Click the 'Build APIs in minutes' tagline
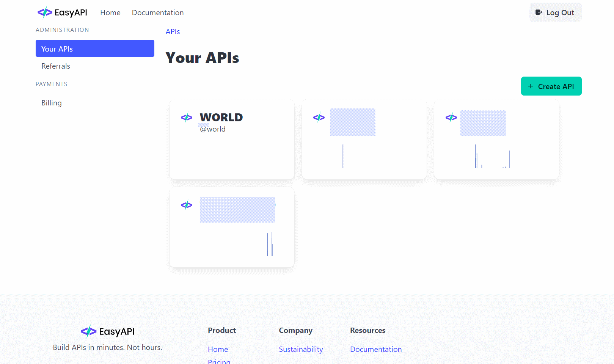Screen dimensions: 614x364 pyautogui.click(x=108, y=347)
